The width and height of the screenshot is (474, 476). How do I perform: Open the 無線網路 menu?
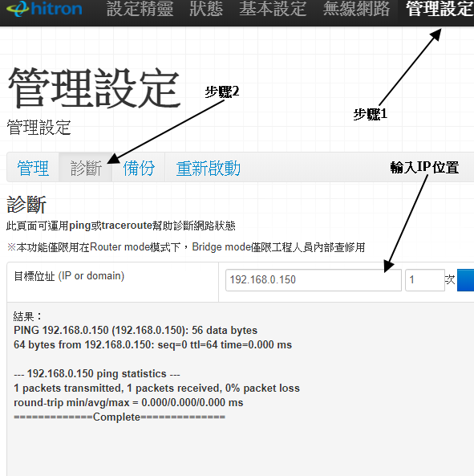click(x=356, y=9)
